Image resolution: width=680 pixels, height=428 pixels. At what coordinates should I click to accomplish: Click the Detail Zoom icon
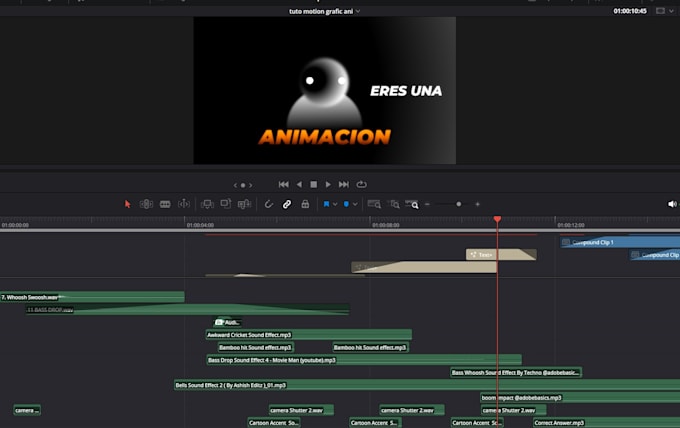tap(394, 204)
